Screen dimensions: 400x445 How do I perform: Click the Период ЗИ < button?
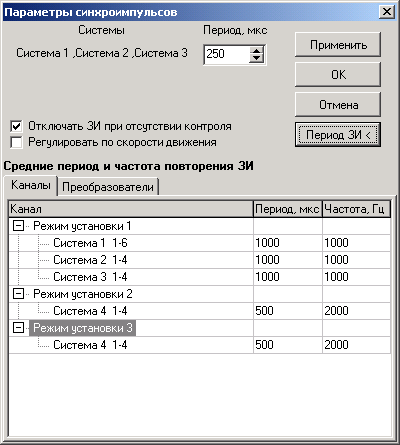pos(338,135)
